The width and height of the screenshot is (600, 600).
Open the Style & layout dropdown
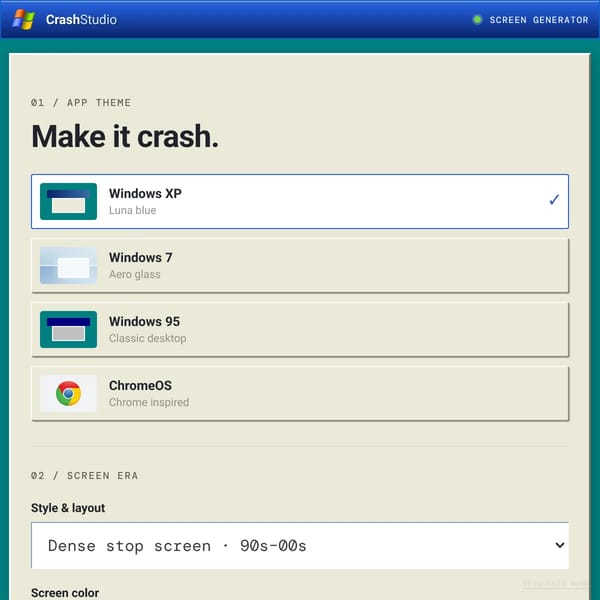click(x=300, y=545)
